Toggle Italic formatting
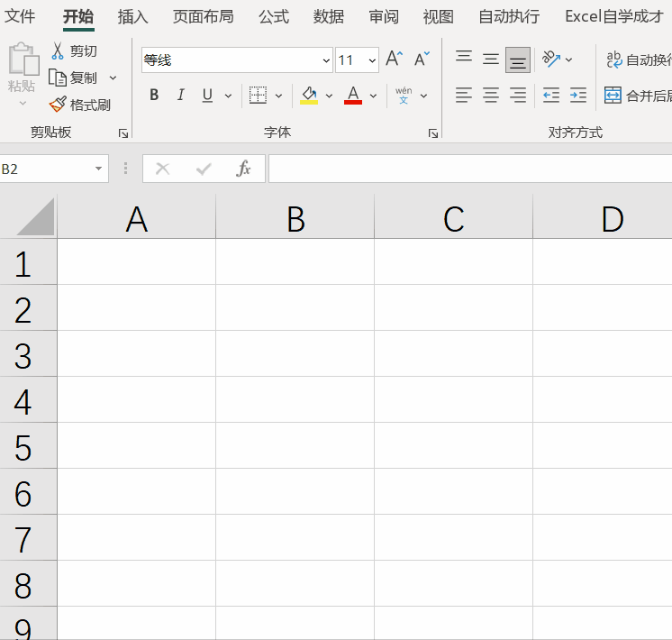This screenshot has width=672, height=640. tap(181, 95)
